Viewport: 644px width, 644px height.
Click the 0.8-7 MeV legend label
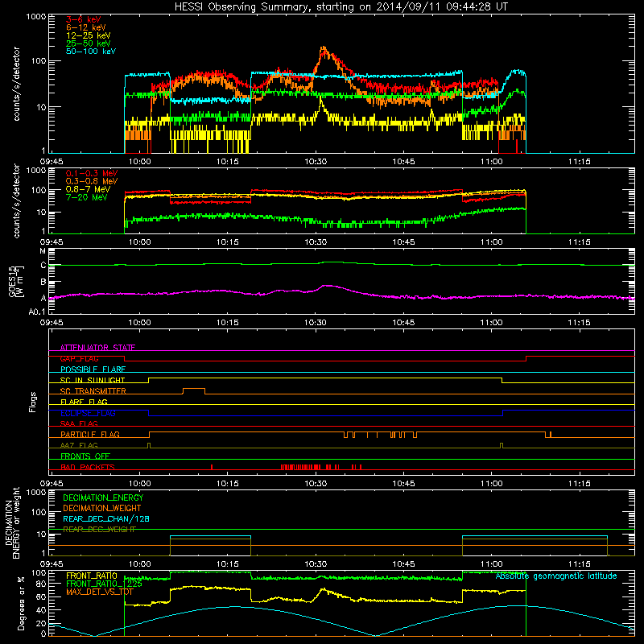88,189
